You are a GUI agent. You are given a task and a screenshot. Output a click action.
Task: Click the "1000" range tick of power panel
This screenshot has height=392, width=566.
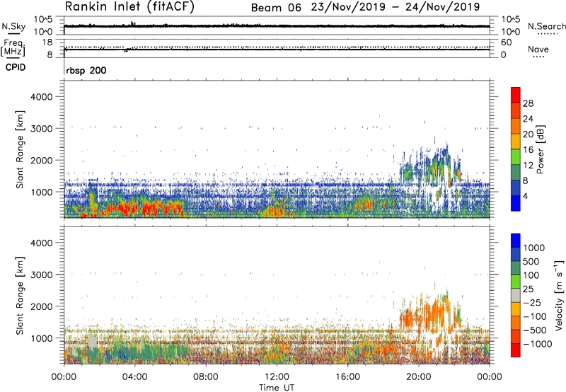click(42, 192)
